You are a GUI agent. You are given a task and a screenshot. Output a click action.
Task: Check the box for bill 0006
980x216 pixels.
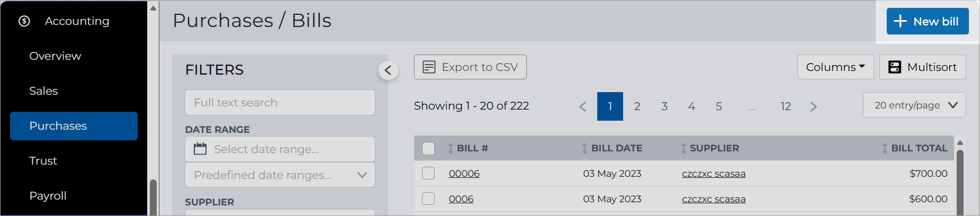coord(428,199)
